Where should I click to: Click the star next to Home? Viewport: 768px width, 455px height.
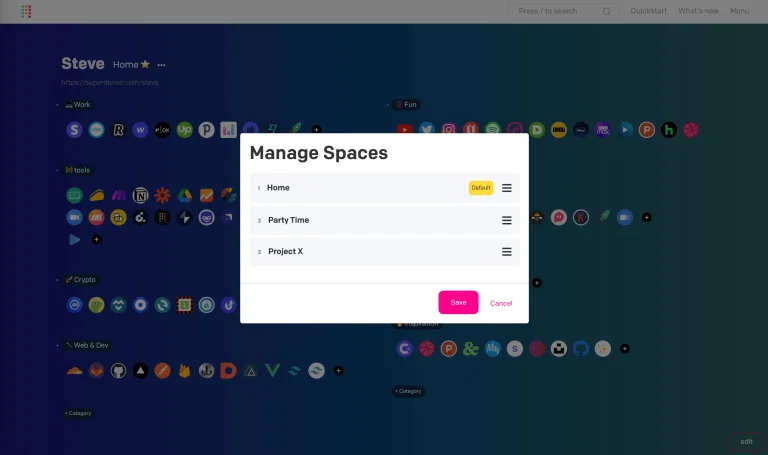coord(145,64)
